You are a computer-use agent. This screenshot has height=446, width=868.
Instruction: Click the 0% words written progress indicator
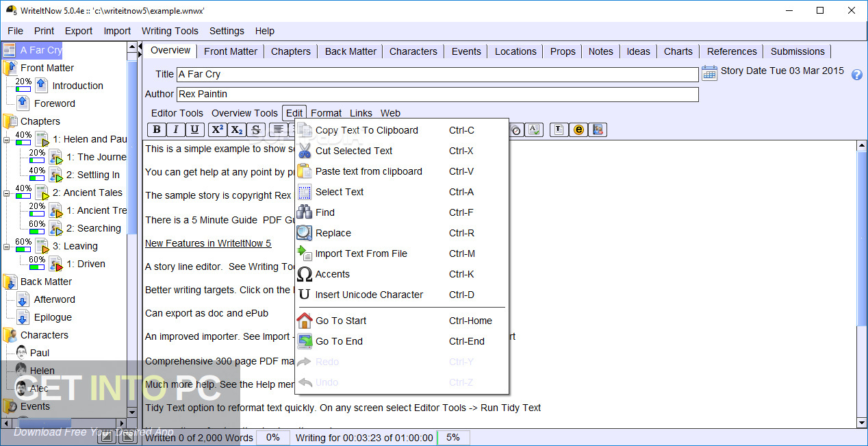pyautogui.click(x=272, y=437)
